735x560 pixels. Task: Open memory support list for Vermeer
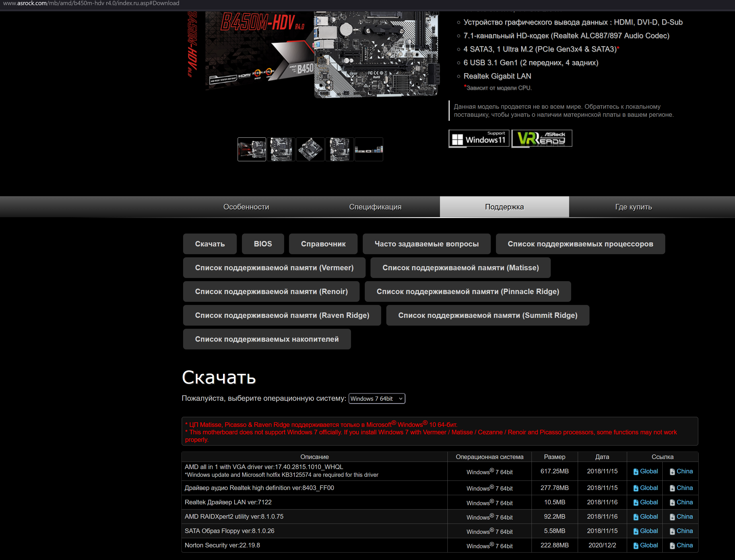pyautogui.click(x=274, y=268)
